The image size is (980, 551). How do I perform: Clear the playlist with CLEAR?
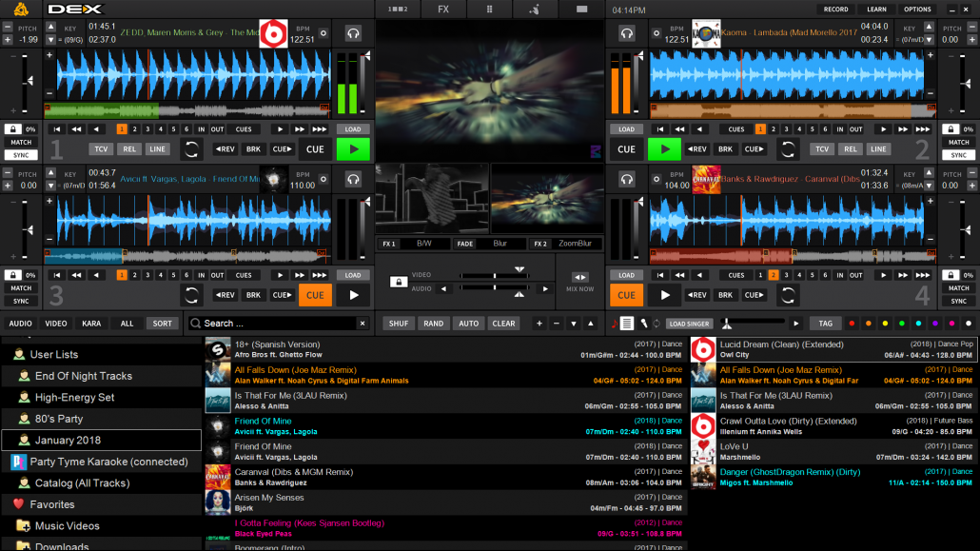(503, 324)
